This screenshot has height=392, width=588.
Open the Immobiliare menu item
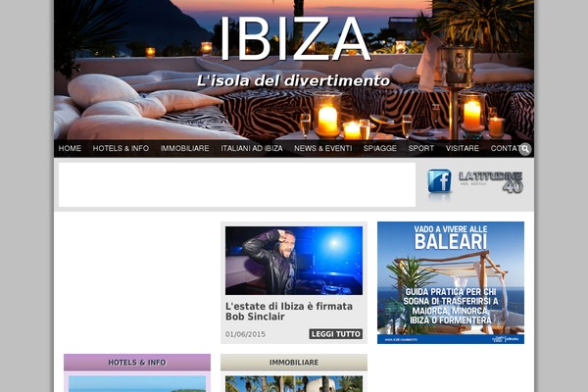[x=185, y=148]
